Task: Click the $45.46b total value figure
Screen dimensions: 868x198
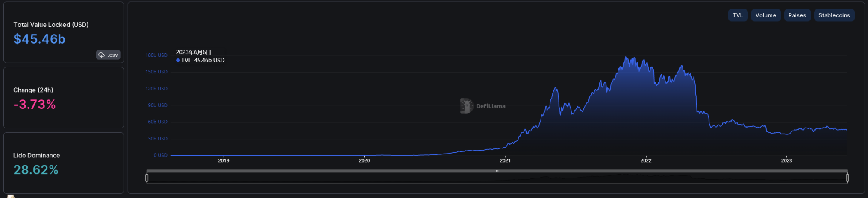Action: [39, 39]
